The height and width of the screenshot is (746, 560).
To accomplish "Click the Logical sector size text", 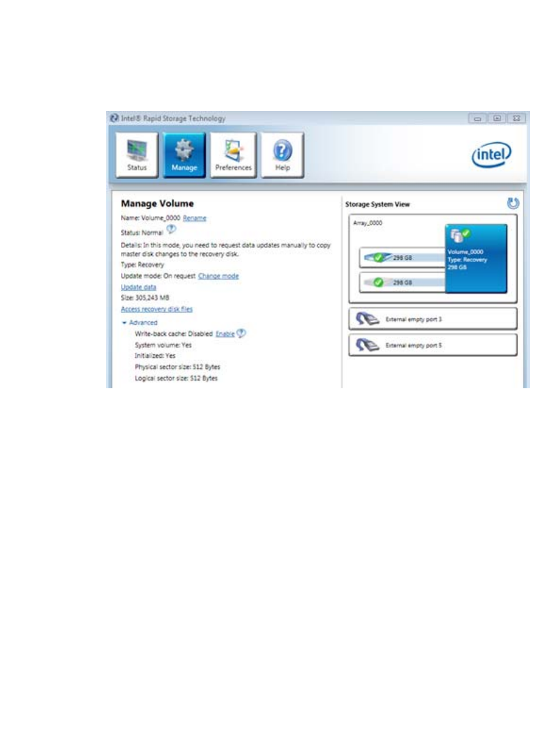I will 176,378.
